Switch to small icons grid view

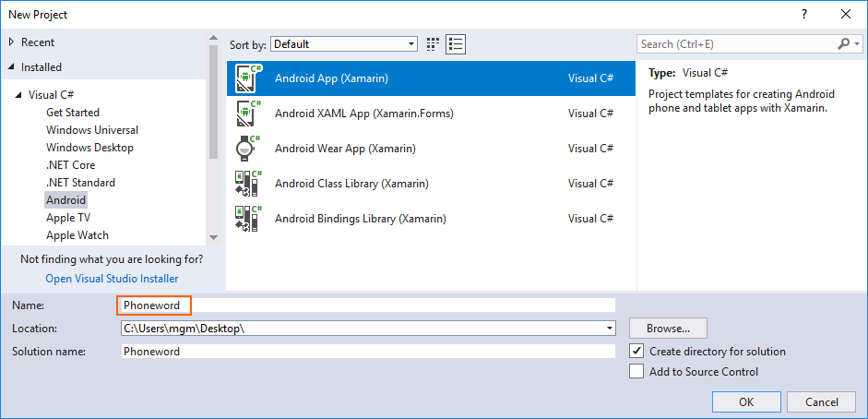[434, 44]
